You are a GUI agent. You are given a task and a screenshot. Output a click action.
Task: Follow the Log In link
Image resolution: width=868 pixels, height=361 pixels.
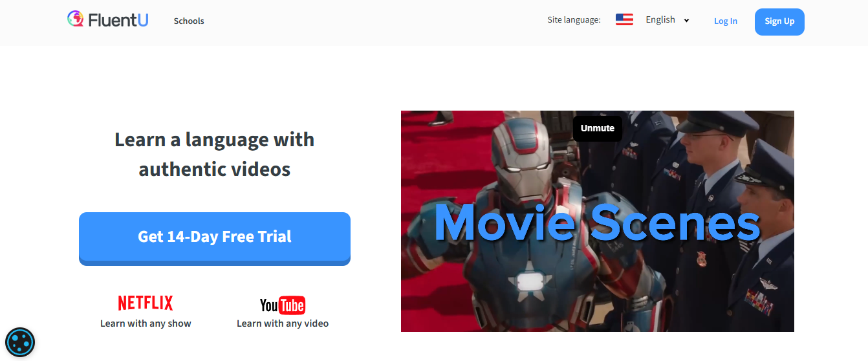(x=726, y=21)
